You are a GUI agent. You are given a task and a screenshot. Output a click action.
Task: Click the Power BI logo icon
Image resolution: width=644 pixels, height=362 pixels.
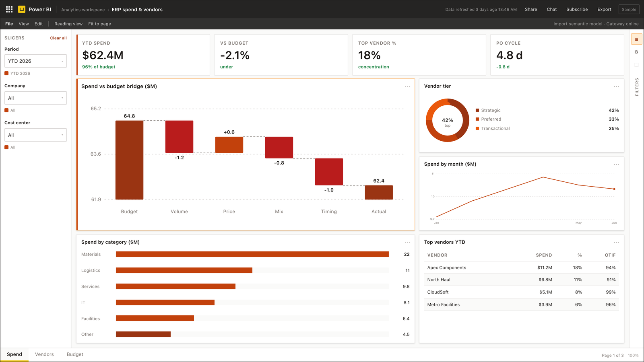(x=22, y=9)
